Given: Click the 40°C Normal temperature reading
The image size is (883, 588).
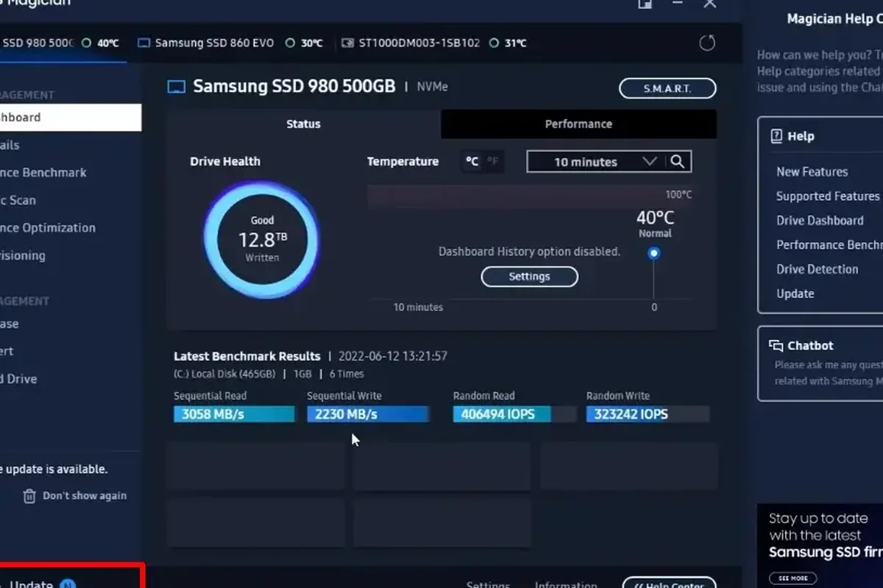Looking at the screenshot, I should point(655,224).
